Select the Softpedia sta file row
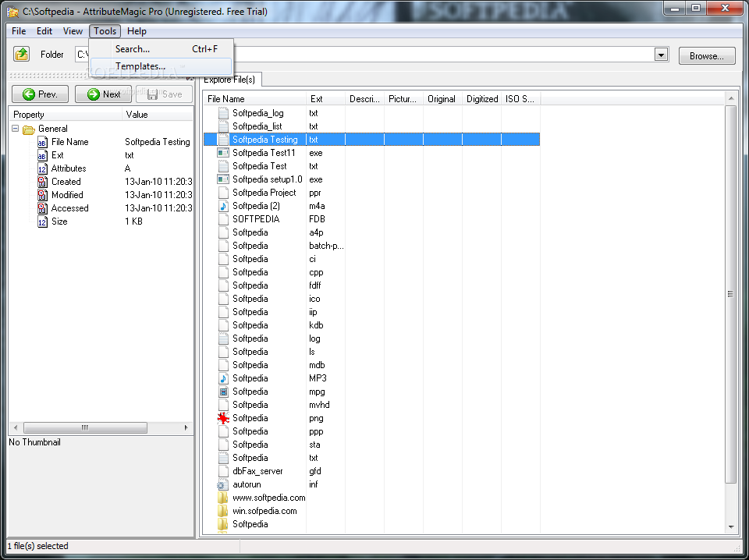Image resolution: width=749 pixels, height=560 pixels. click(x=371, y=445)
